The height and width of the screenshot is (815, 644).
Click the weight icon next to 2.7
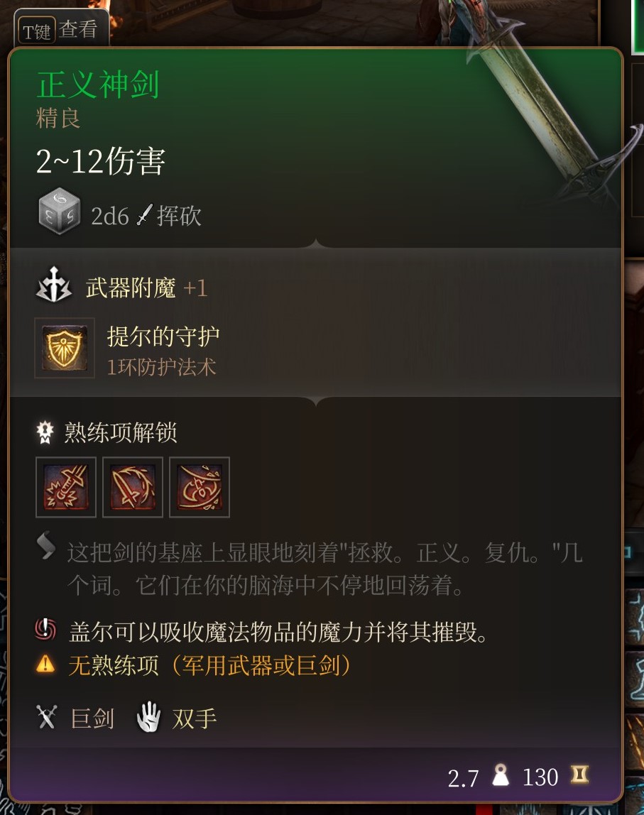501,775
